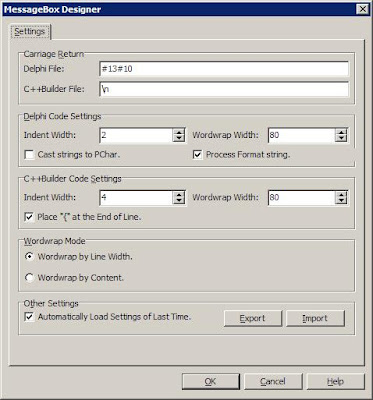Open the Settings tab
373x400 pixels.
(30, 32)
